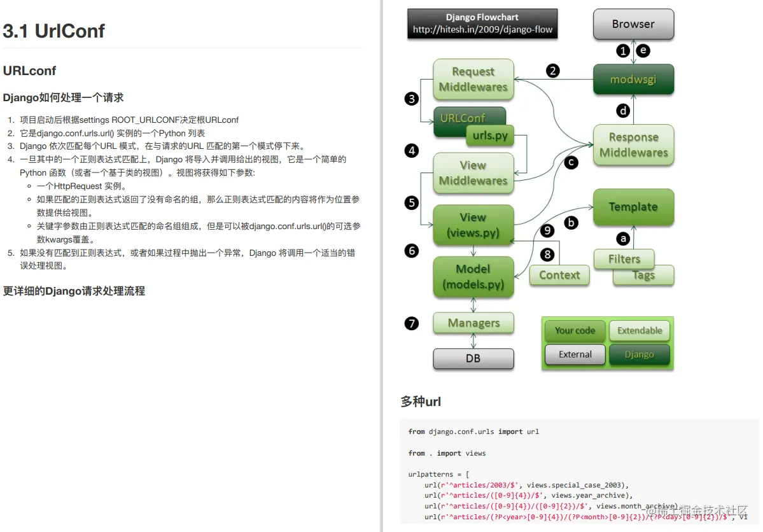Open the hitesh.in django-flow link
The height and width of the screenshot is (532, 763).
point(482,28)
